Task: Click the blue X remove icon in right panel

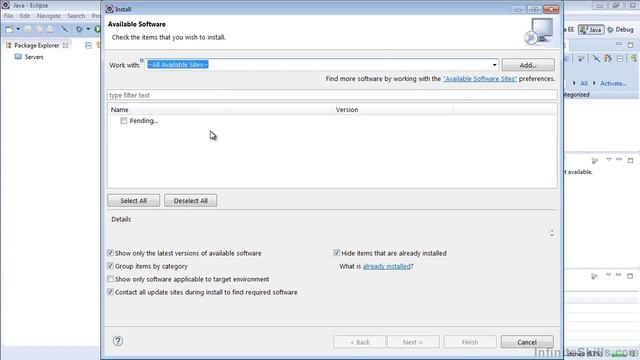Action: click(596, 59)
